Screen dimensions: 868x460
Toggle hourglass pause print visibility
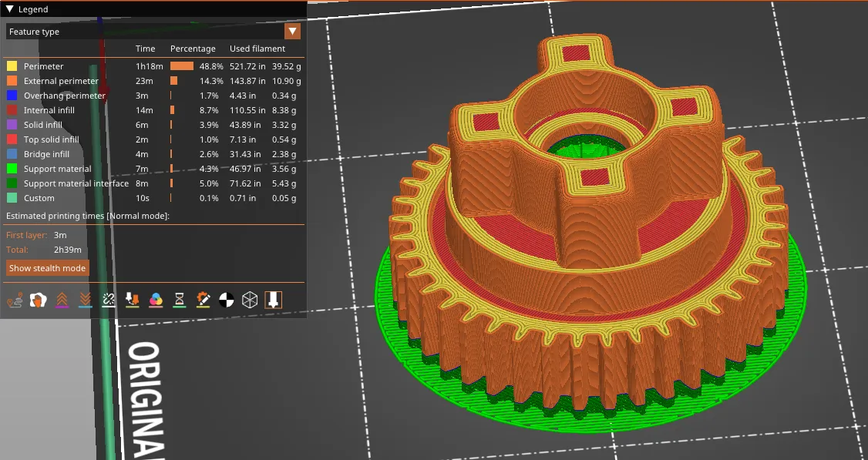tap(178, 299)
